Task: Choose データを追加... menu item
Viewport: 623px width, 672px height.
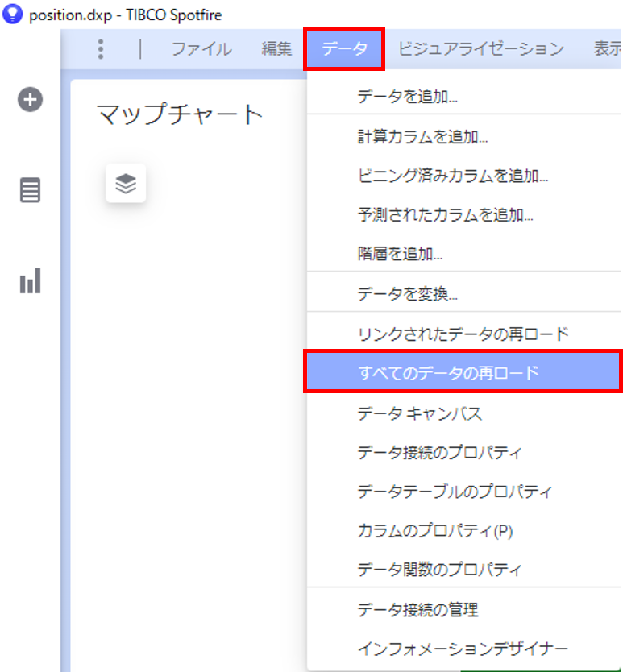Action: 464,97
